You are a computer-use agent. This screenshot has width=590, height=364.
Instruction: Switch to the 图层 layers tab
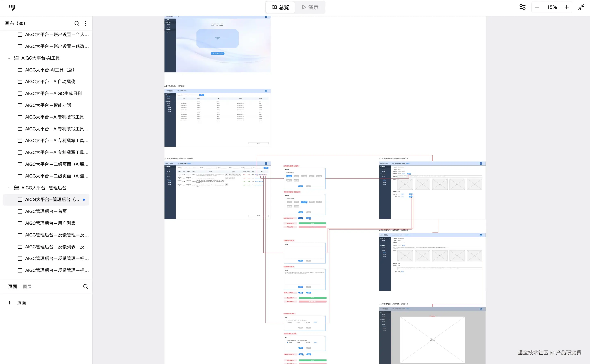(x=27, y=286)
